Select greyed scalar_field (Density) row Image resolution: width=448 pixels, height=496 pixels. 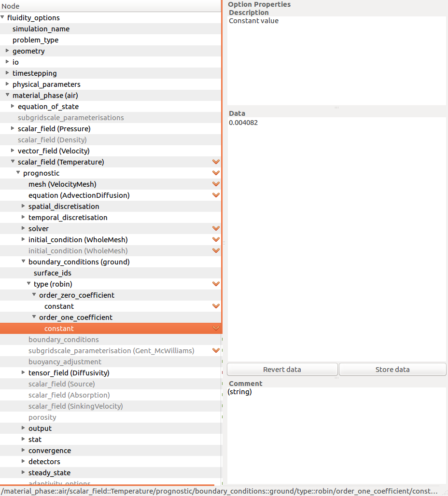pos(111,140)
